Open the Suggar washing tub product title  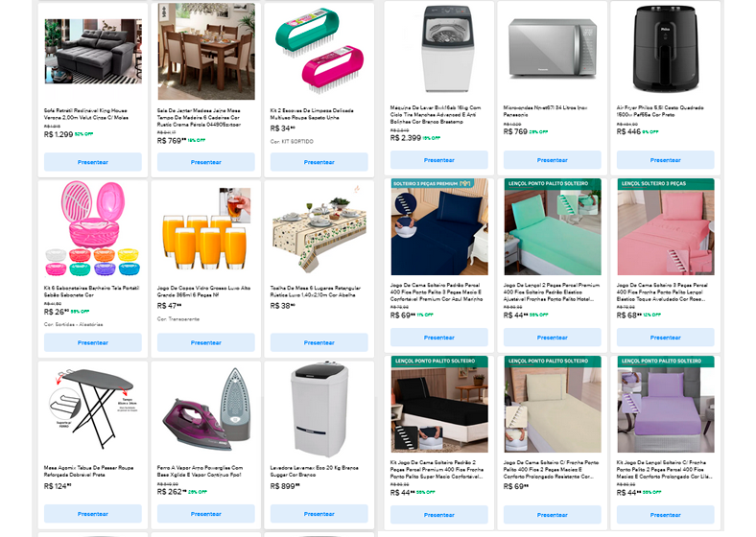pyautogui.click(x=315, y=471)
